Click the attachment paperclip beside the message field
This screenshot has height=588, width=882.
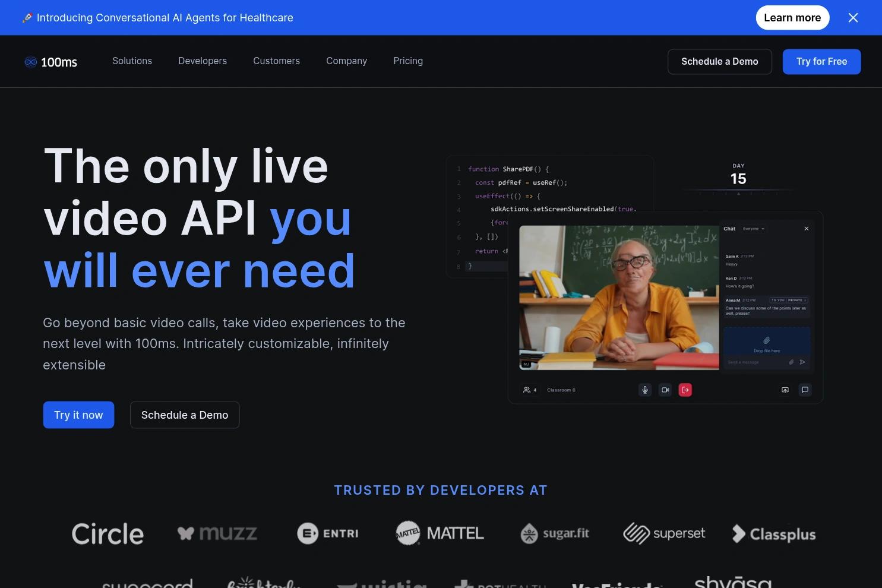tap(791, 362)
